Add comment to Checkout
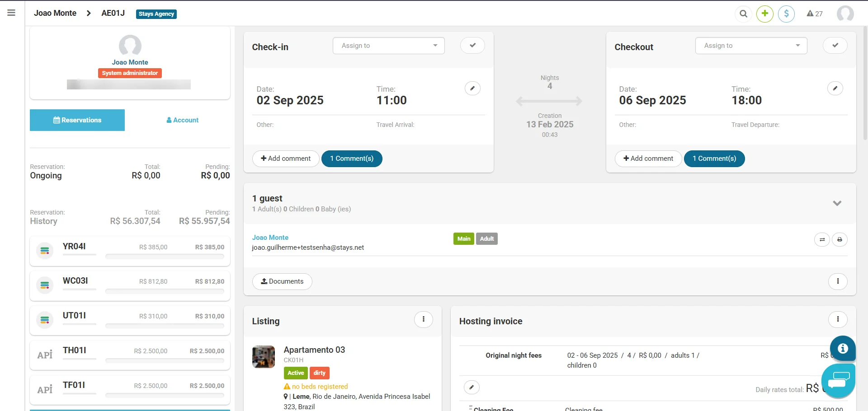The width and height of the screenshot is (868, 411). pos(648,159)
